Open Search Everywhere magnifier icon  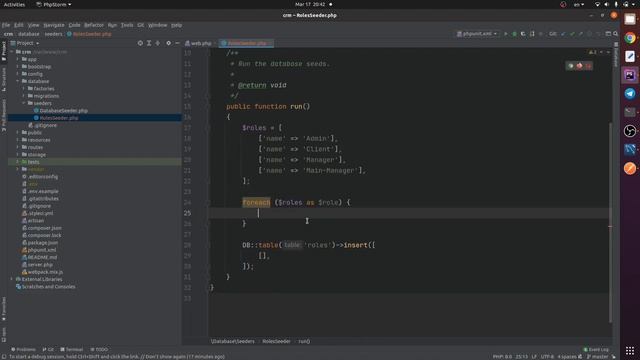pos(616,34)
